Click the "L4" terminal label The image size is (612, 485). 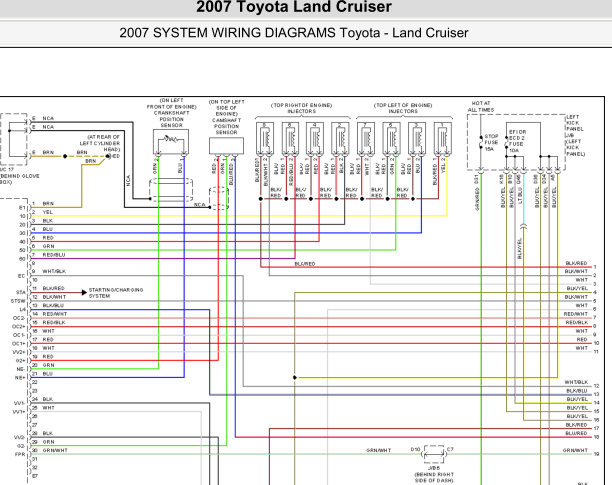[x=23, y=310]
